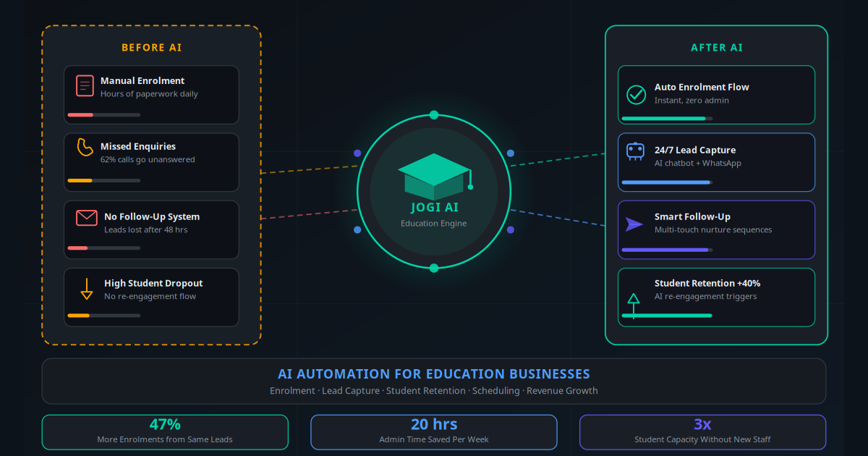Click the Smart Follow-Up paper plane icon
The height and width of the screenshot is (456, 868).
(634, 224)
